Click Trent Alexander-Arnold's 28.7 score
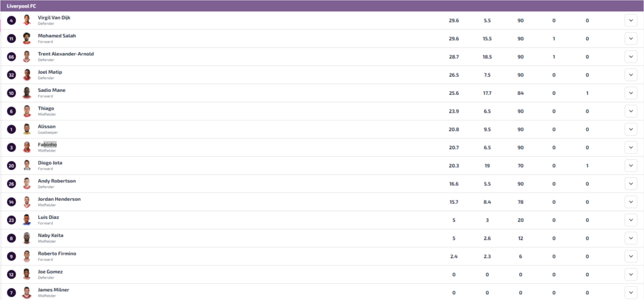The width and height of the screenshot is (644, 300). 454,57
